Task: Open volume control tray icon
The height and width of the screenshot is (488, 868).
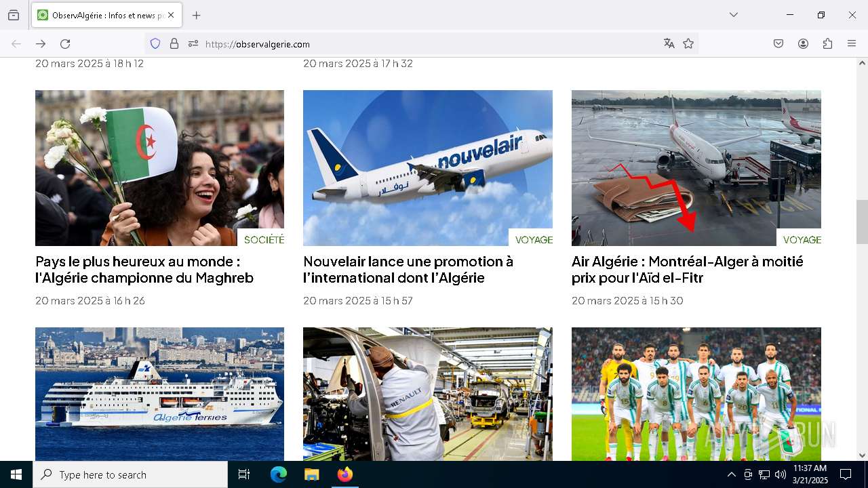Action: coord(781,474)
